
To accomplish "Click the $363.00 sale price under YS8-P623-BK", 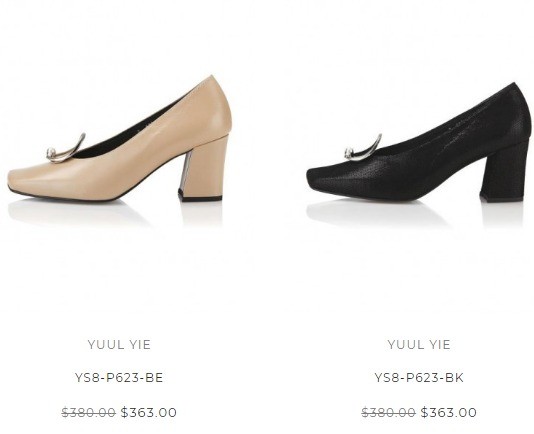I will [x=449, y=413].
